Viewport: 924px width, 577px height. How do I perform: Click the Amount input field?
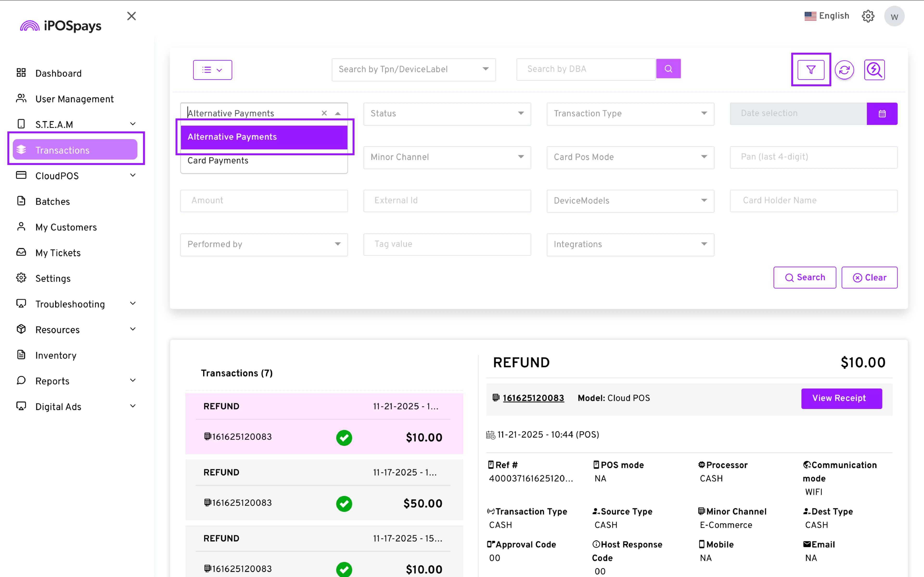(x=264, y=201)
